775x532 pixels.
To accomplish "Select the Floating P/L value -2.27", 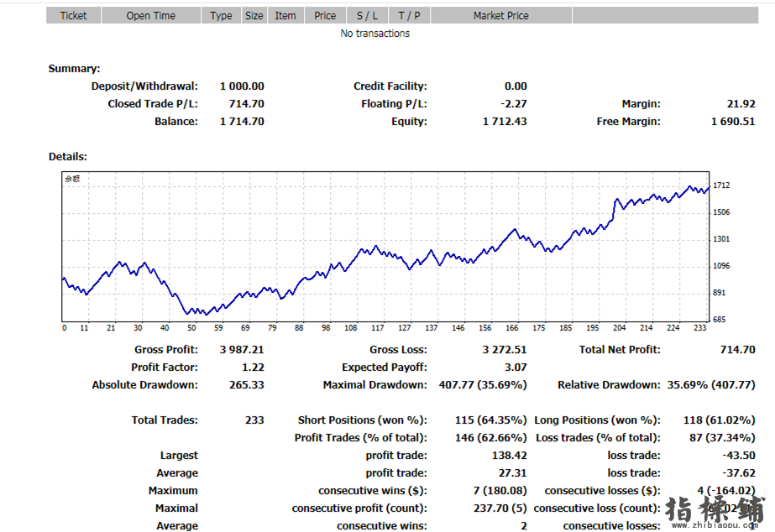I will click(514, 104).
